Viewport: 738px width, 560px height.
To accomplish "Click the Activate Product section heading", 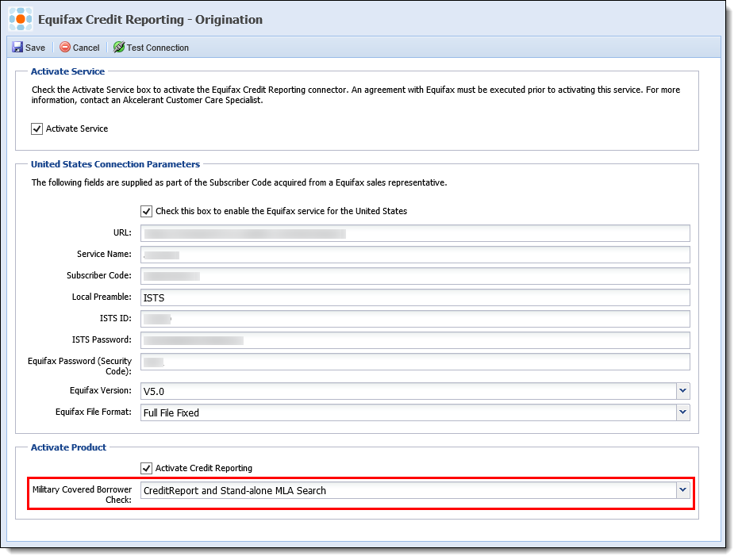I will [x=69, y=447].
